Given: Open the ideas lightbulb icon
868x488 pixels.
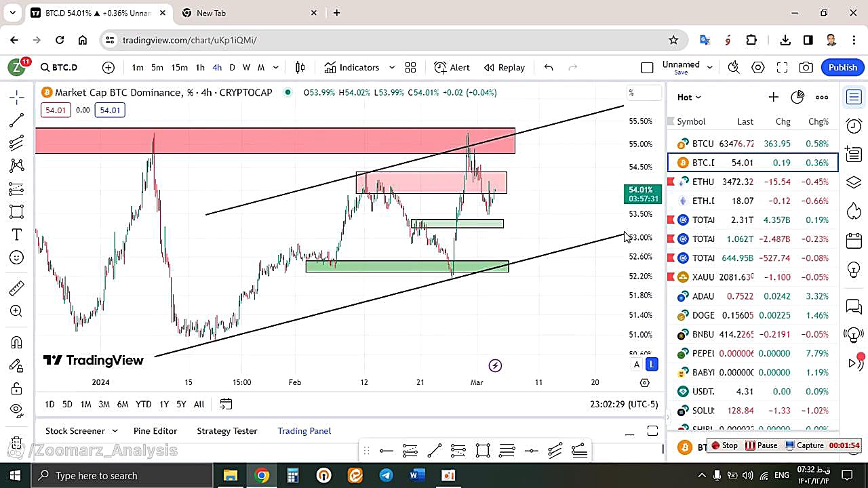Looking at the screenshot, I should [854, 269].
